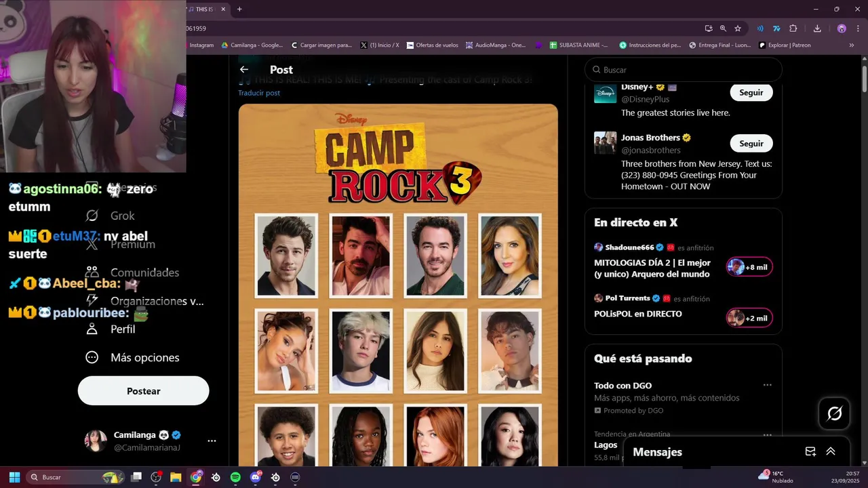868x488 pixels.
Task: Open account menu dots beside Camilanga
Action: (212, 441)
